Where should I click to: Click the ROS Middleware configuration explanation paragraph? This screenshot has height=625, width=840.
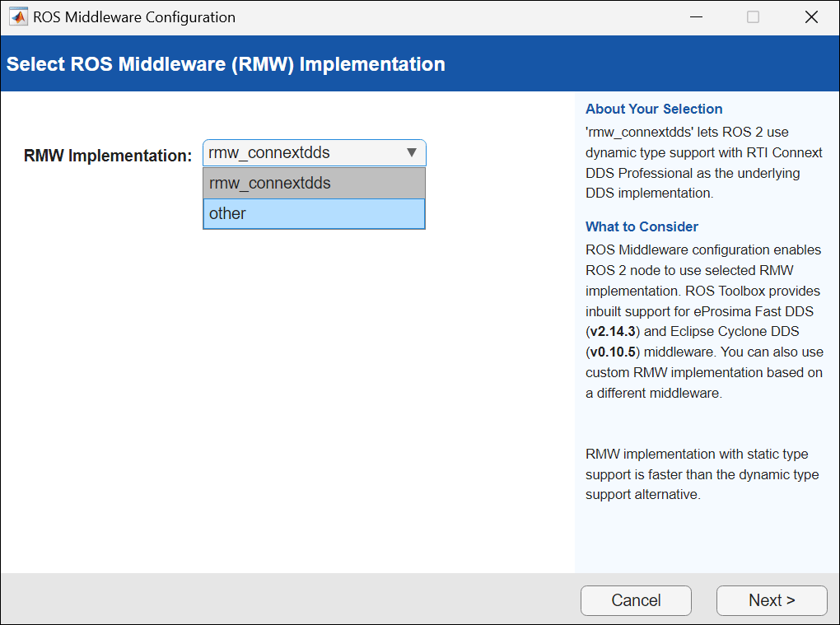pos(703,321)
